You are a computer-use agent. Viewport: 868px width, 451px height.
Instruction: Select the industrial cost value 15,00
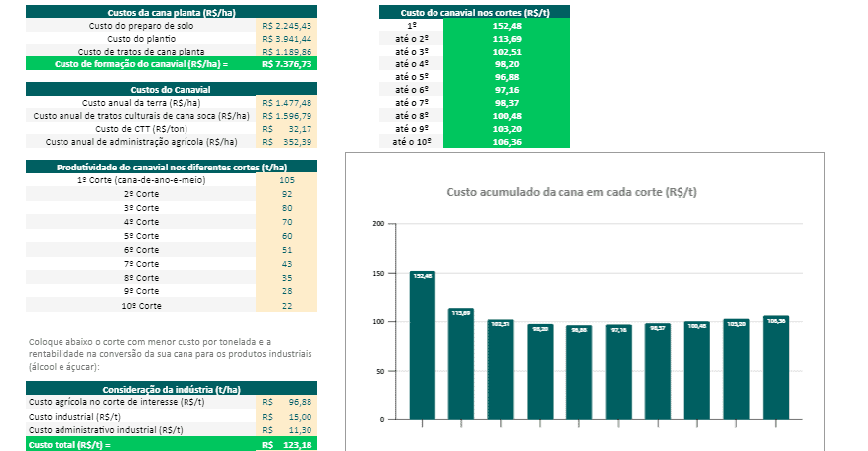click(x=286, y=417)
